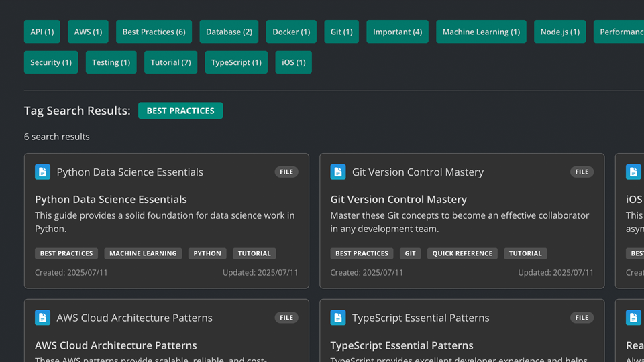Click the file icon on AWS Cloud Architecture Patterns card

[42, 318]
